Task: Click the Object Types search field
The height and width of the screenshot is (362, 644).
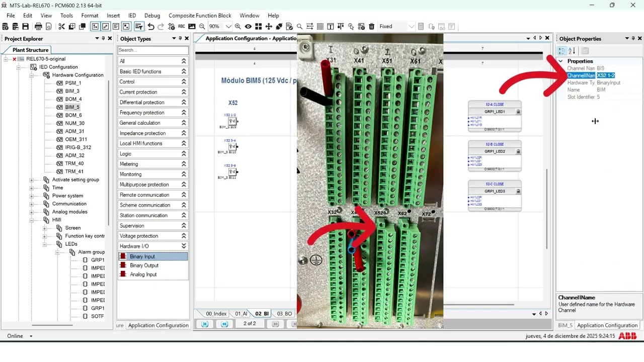Action: point(153,50)
